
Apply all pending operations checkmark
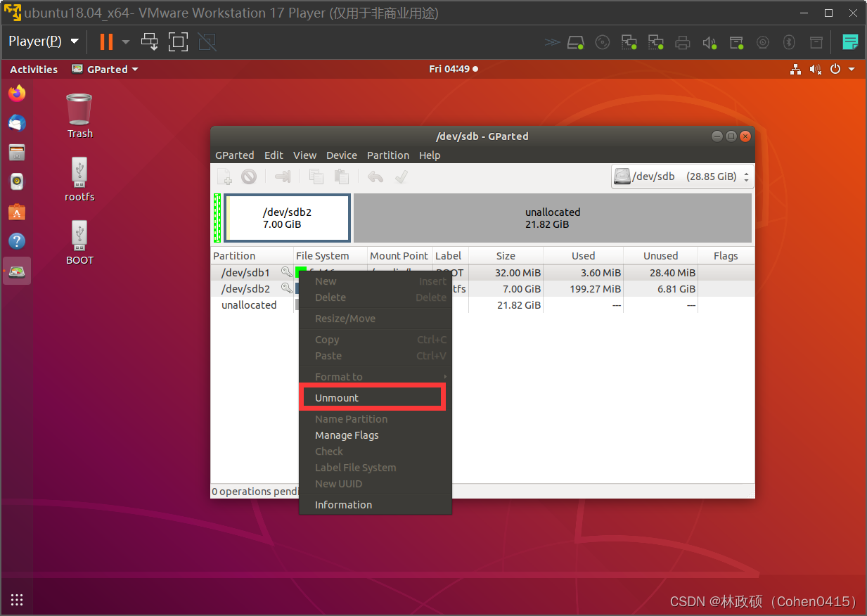click(x=402, y=176)
